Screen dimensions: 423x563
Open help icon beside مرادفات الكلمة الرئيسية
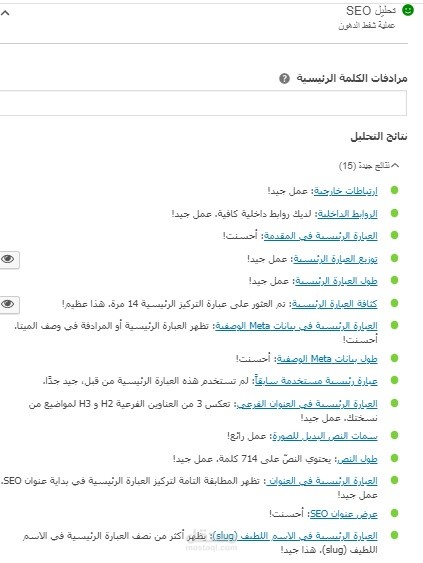click(x=284, y=78)
